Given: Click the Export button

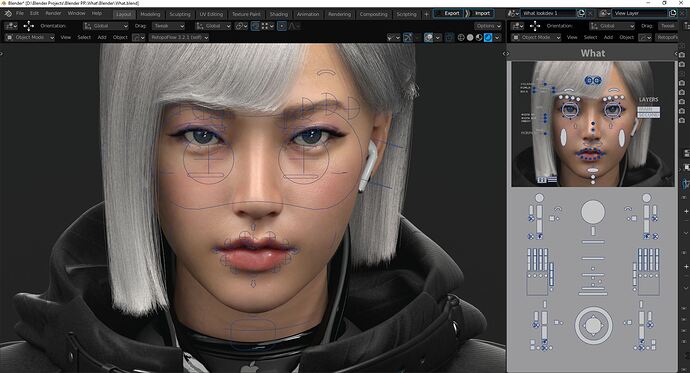Looking at the screenshot, I should pyautogui.click(x=448, y=13).
